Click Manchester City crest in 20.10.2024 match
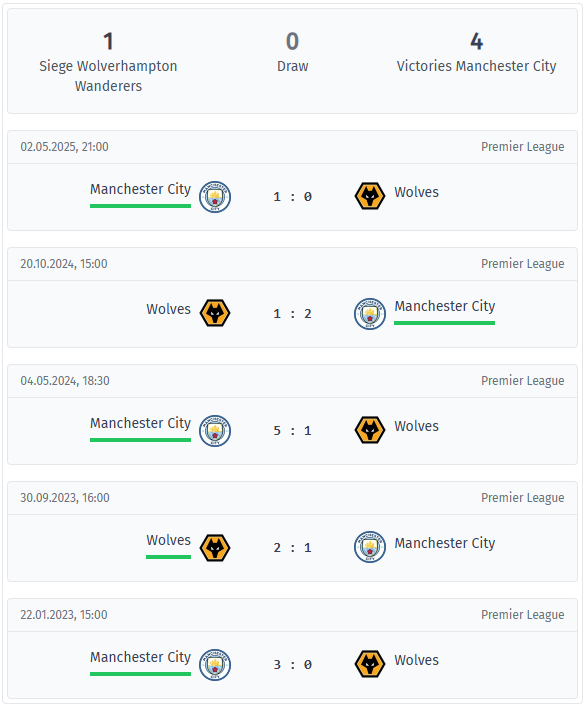 [370, 313]
